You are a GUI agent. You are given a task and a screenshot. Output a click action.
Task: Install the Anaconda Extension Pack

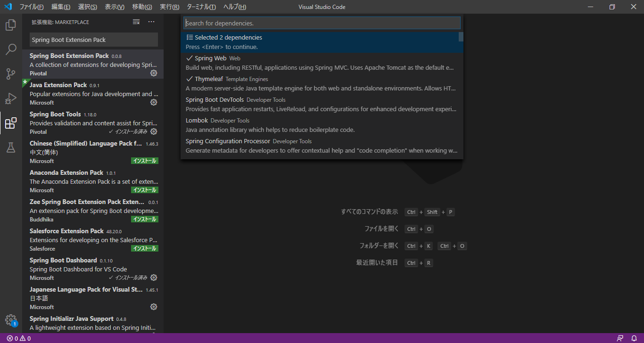pyautogui.click(x=144, y=190)
